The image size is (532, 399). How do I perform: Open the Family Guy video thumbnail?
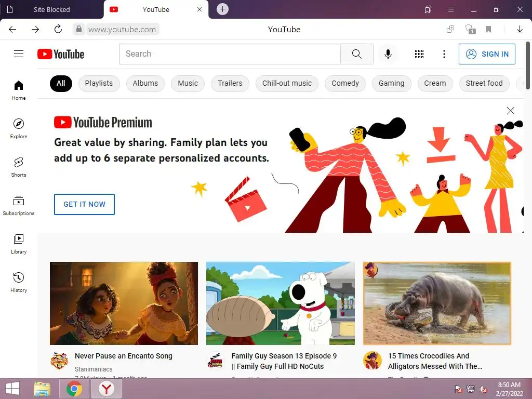tap(280, 303)
